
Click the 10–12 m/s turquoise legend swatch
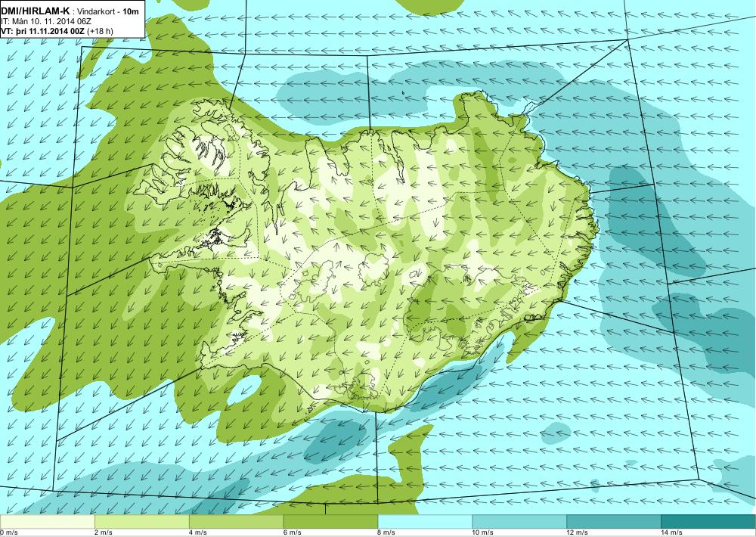click(519, 522)
